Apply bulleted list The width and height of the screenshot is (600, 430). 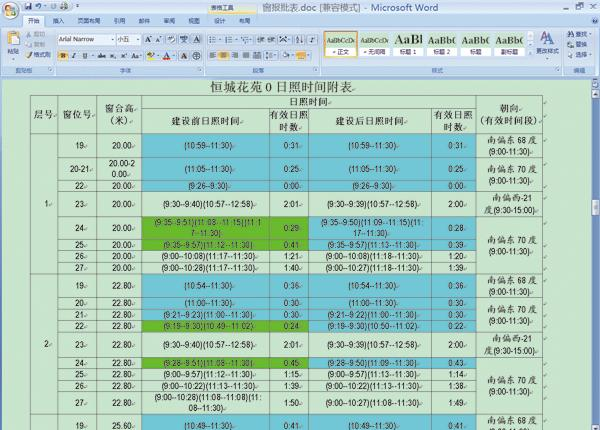click(x=214, y=39)
